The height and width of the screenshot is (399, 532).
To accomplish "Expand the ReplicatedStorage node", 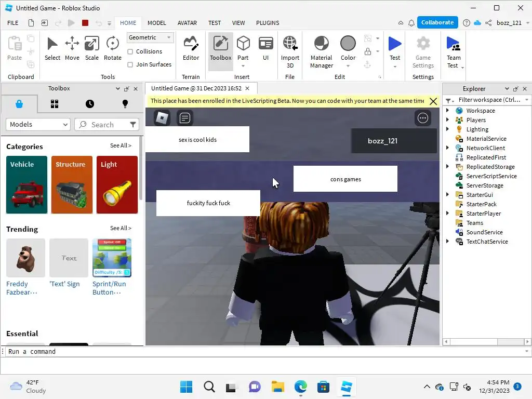I will point(447,166).
